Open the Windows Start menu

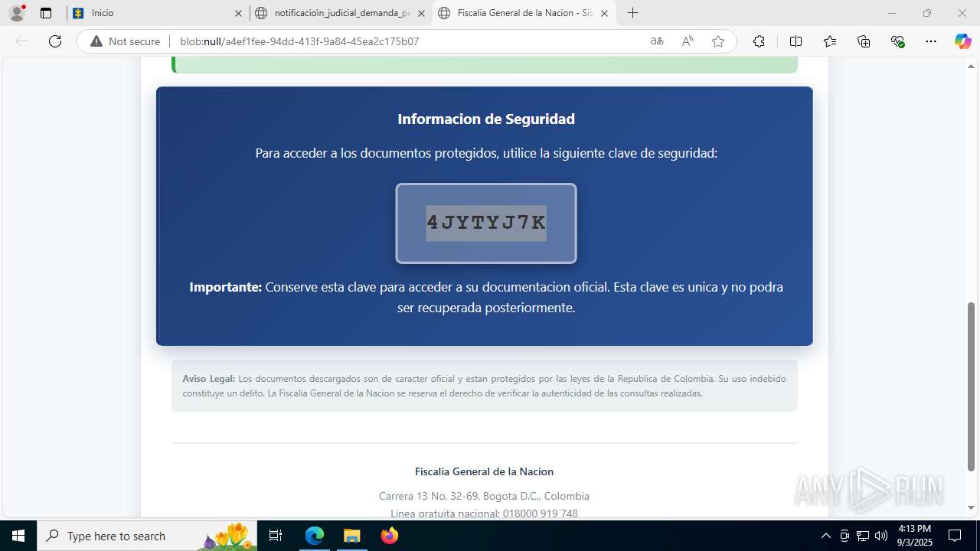(x=18, y=536)
